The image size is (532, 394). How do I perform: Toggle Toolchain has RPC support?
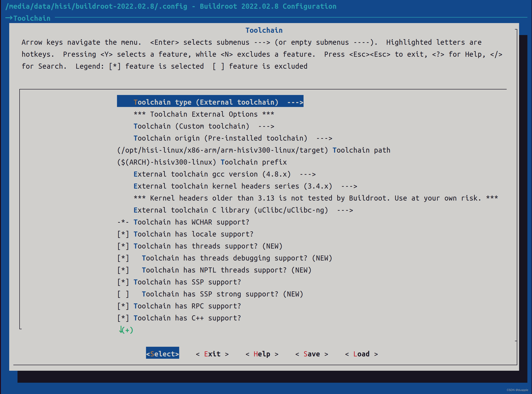tap(179, 306)
